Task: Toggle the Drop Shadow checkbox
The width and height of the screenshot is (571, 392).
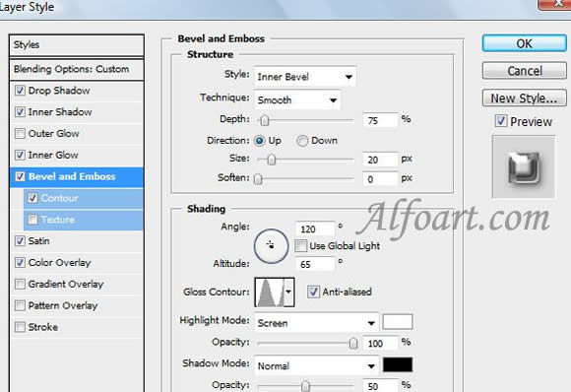Action: pos(20,91)
